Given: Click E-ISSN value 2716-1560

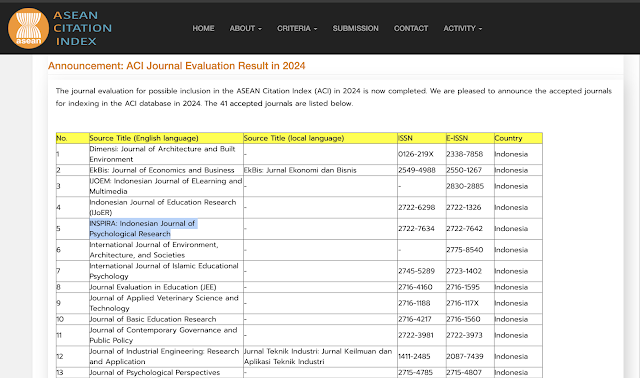Looking at the screenshot, I should coord(463,319).
